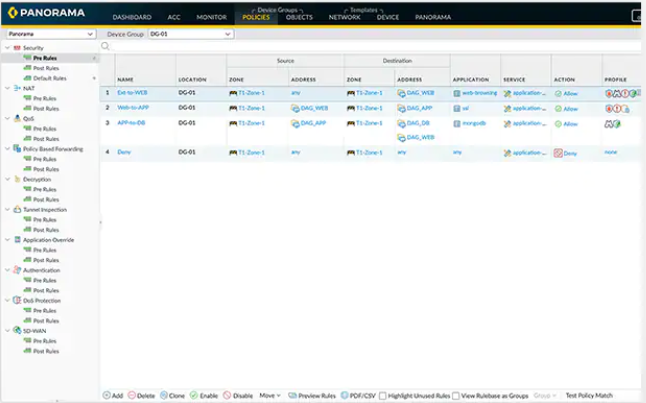The image size is (646, 403).
Task: Toggle the Highlight Unused Rules checkbox
Action: [384, 395]
